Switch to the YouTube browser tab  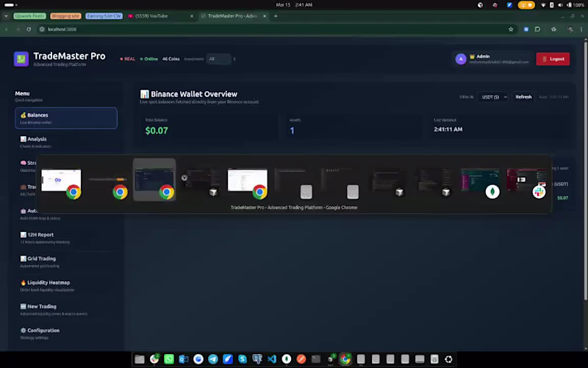pyautogui.click(x=161, y=16)
